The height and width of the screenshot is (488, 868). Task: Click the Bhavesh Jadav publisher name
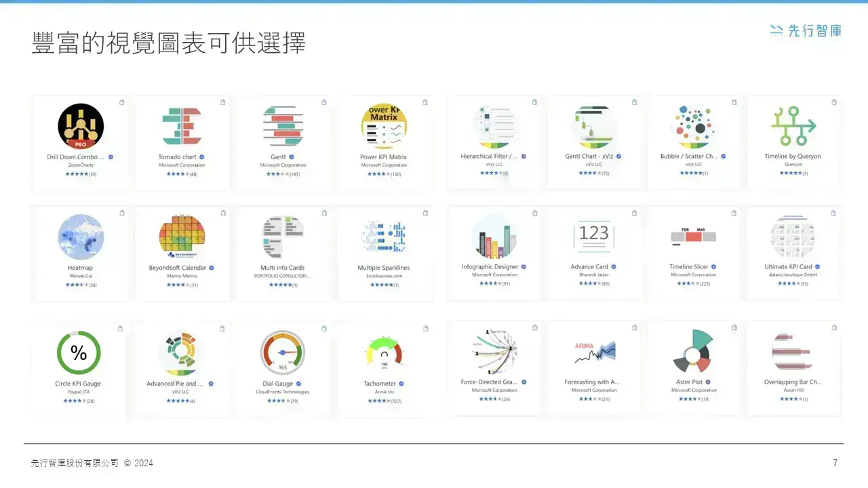(x=594, y=275)
